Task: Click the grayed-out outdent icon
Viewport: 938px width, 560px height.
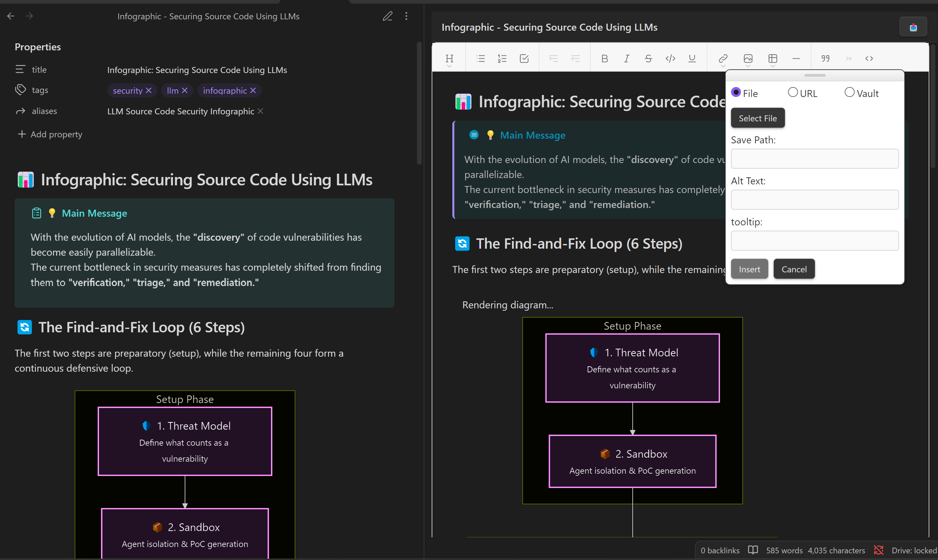Action: pos(575,58)
